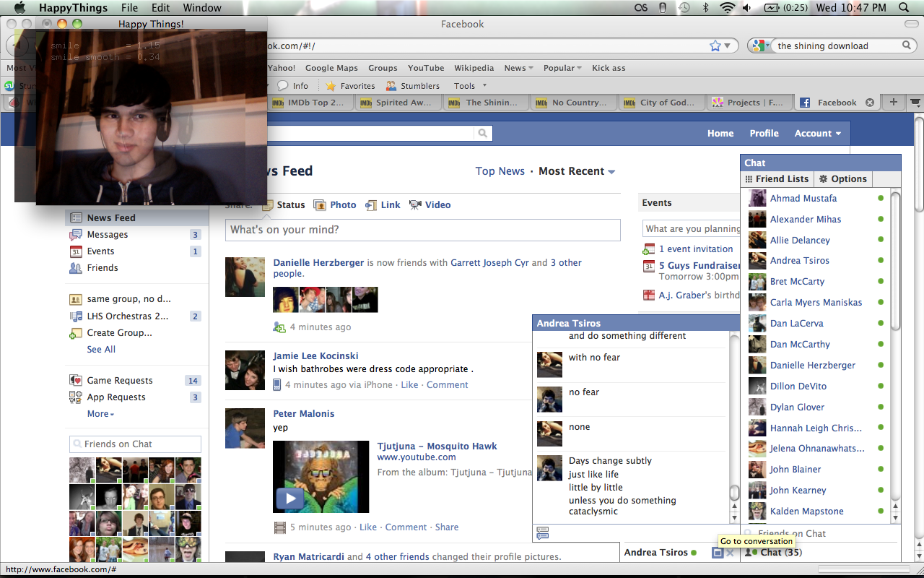Click Tjutjuna Mosquito Hawk video thumbnail title
Screen dimensions: 924x578
coord(437,447)
